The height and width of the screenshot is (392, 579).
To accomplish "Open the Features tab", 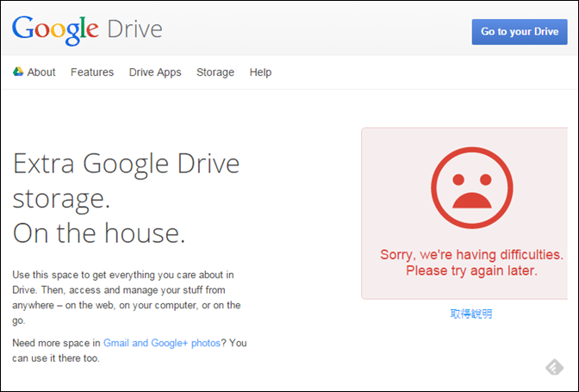I will click(x=92, y=72).
